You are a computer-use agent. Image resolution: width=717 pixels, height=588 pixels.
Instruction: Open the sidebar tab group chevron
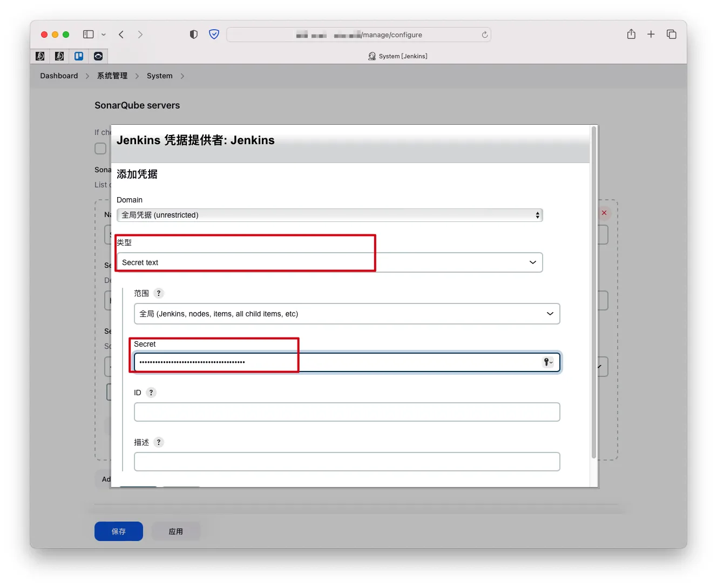104,35
